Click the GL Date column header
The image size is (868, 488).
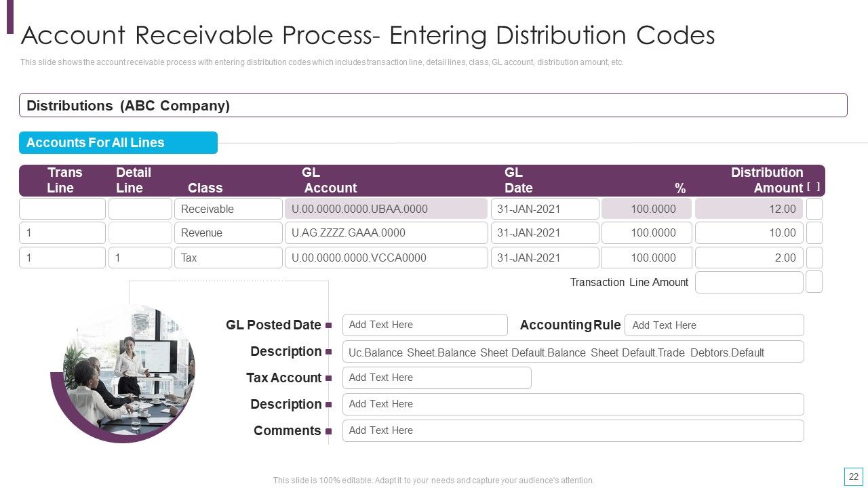[x=518, y=180]
